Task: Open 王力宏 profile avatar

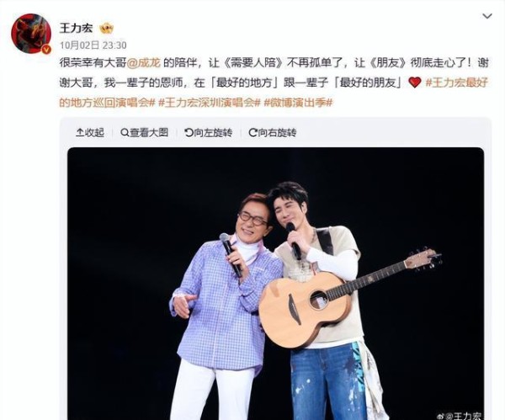Action: click(31, 33)
